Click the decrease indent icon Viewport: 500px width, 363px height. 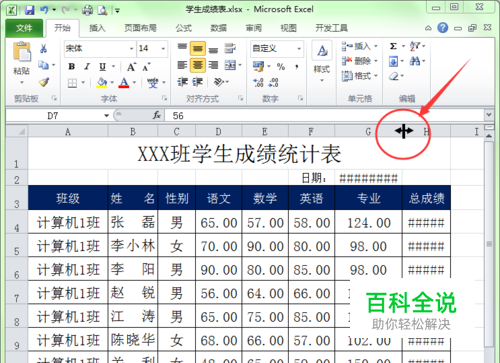tap(183, 82)
